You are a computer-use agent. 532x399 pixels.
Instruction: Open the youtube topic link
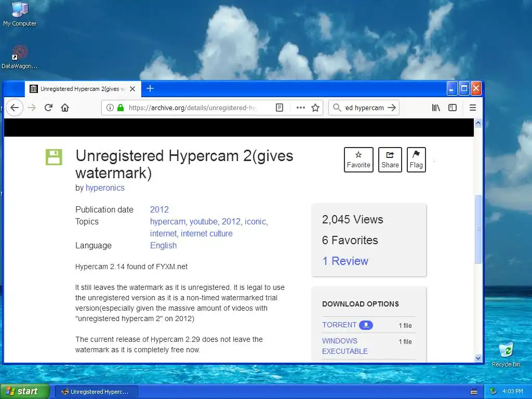point(204,221)
